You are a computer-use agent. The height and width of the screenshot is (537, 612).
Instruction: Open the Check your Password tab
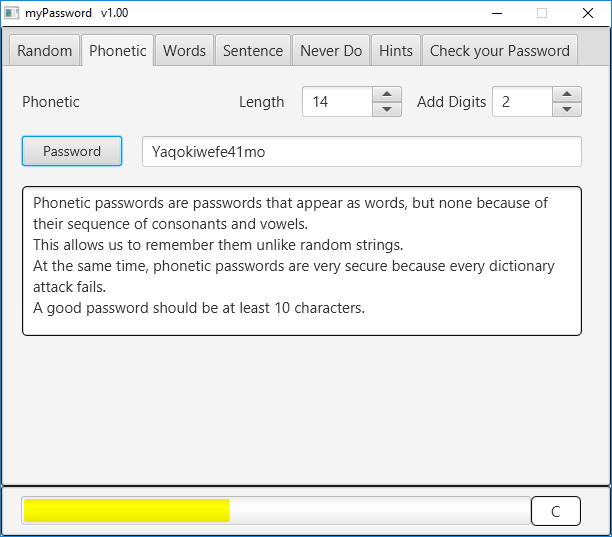pyautogui.click(x=500, y=50)
